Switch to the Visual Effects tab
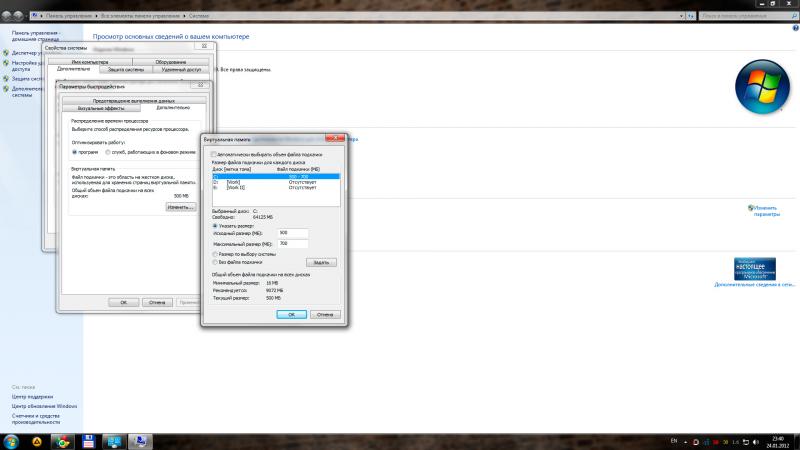The height and width of the screenshot is (450, 800). [x=101, y=108]
